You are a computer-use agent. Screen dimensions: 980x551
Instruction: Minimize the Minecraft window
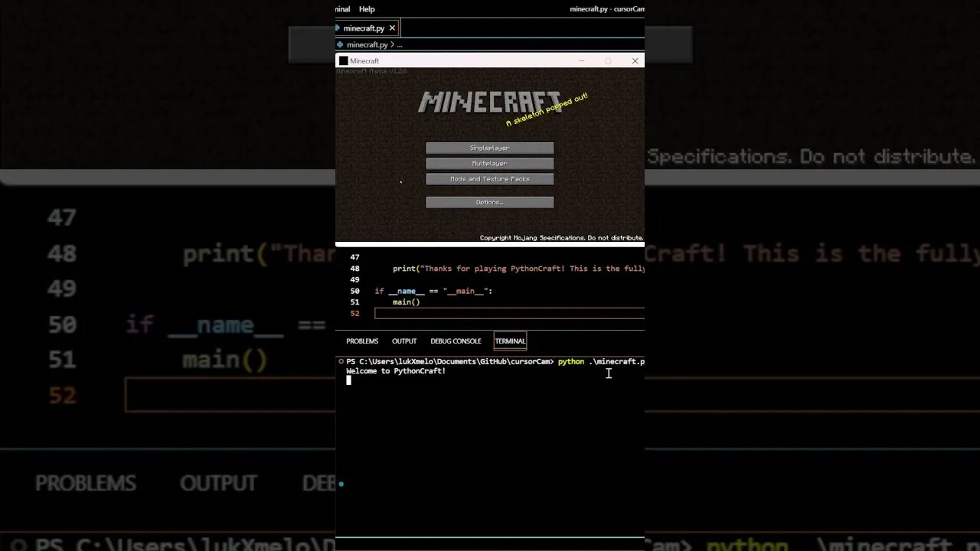(582, 61)
